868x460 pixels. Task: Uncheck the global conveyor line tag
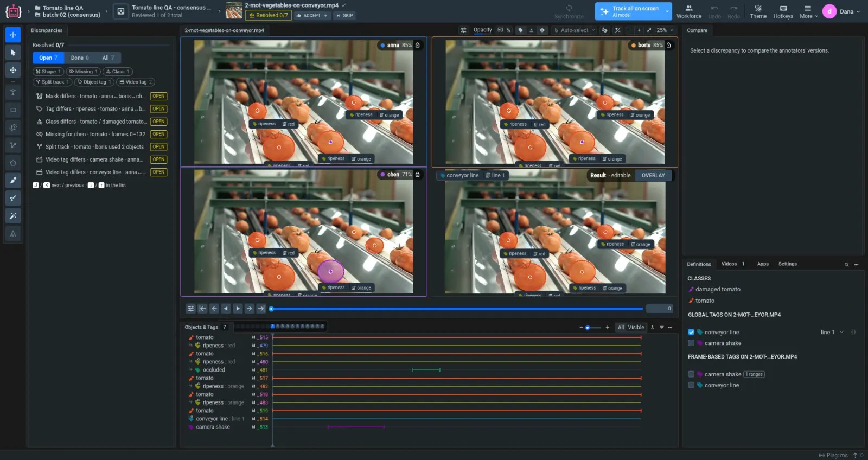pos(691,332)
